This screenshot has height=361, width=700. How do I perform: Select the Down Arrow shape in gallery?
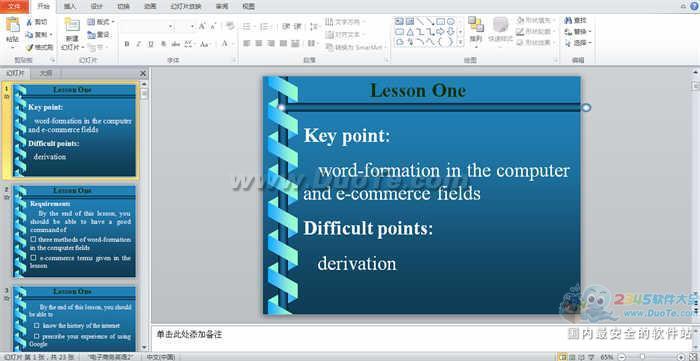[x=451, y=32]
